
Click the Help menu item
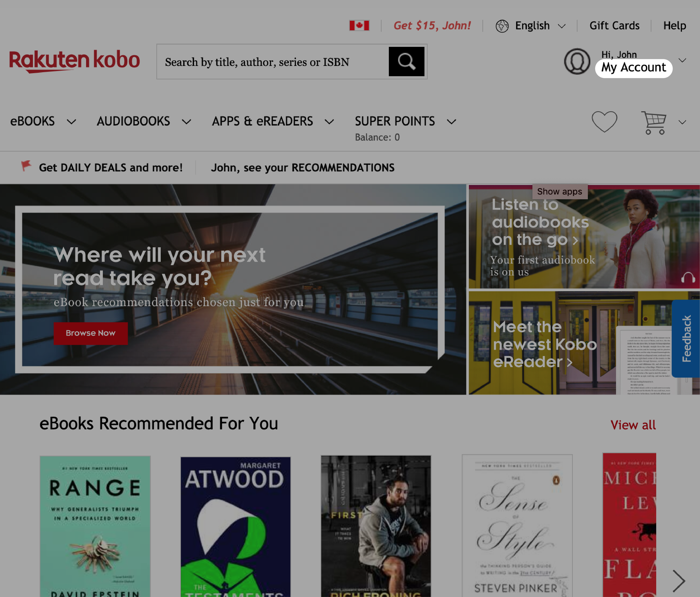(x=674, y=25)
